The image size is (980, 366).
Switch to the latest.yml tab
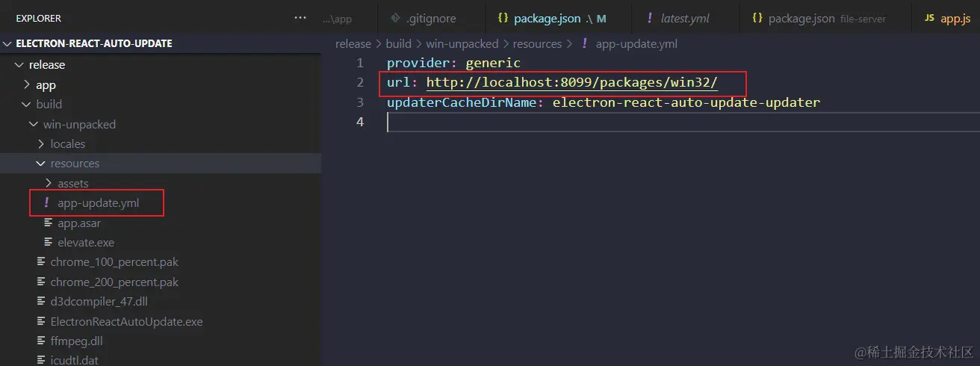[x=685, y=18]
